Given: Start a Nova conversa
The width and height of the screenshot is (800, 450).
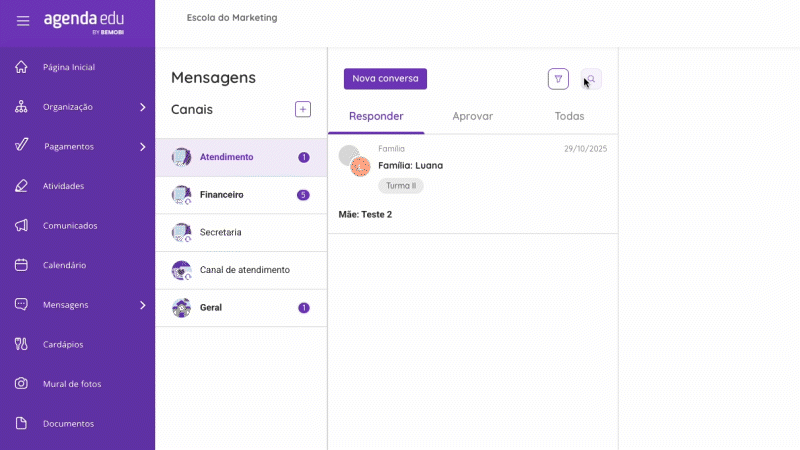Looking at the screenshot, I should 385,79.
